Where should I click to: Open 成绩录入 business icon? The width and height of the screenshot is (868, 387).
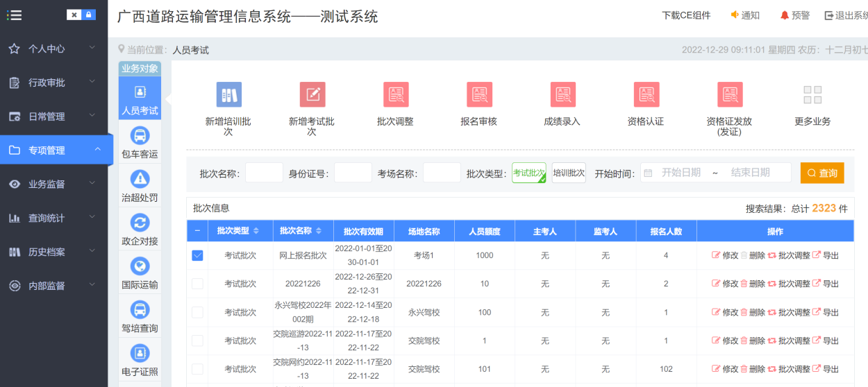pyautogui.click(x=562, y=95)
